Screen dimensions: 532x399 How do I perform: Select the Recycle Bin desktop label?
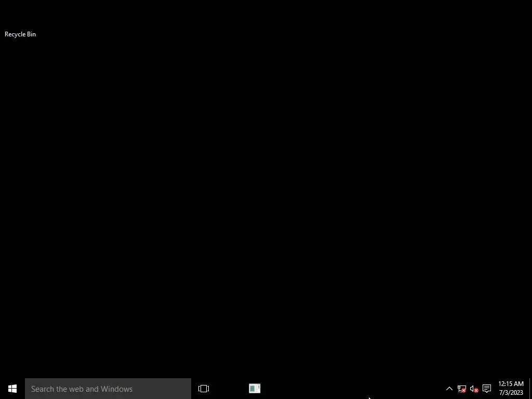pyautogui.click(x=20, y=34)
